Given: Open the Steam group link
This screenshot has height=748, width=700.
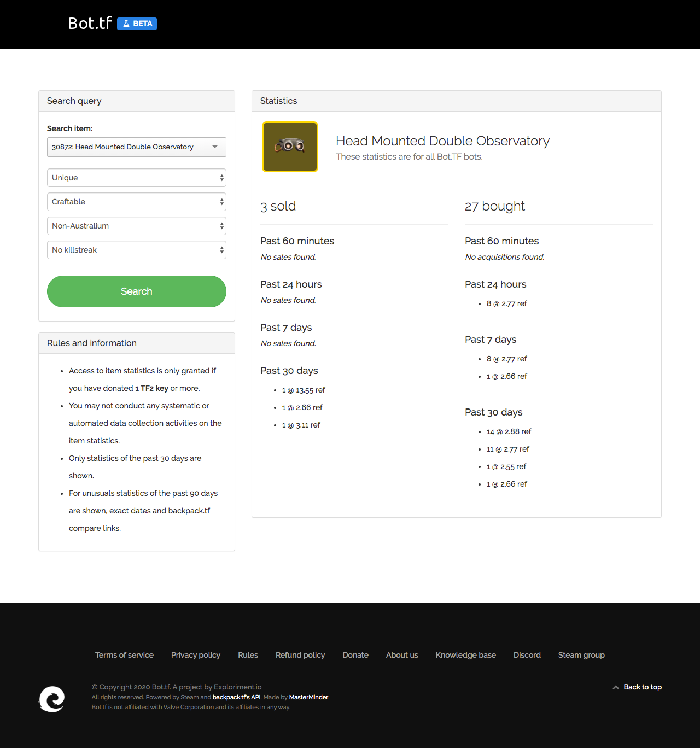Looking at the screenshot, I should coord(581,655).
